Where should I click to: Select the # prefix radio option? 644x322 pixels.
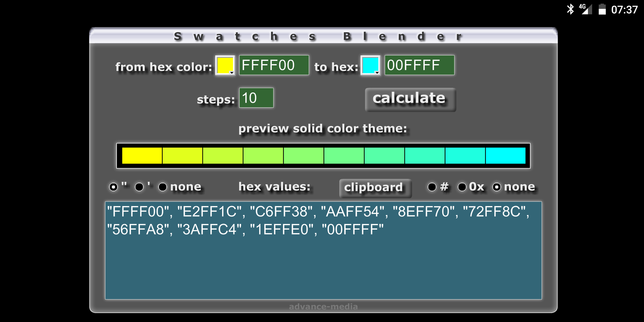(432, 187)
